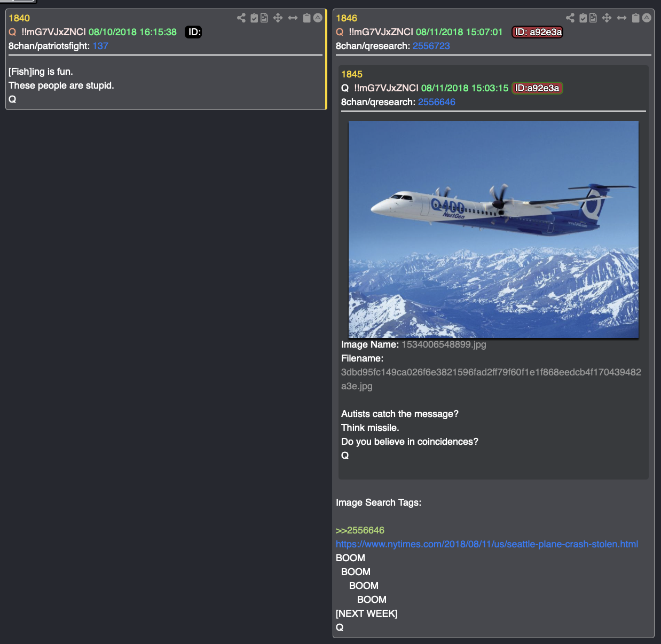Click the clipboard-check icon on post 1846
The image size is (661, 644).
(583, 18)
